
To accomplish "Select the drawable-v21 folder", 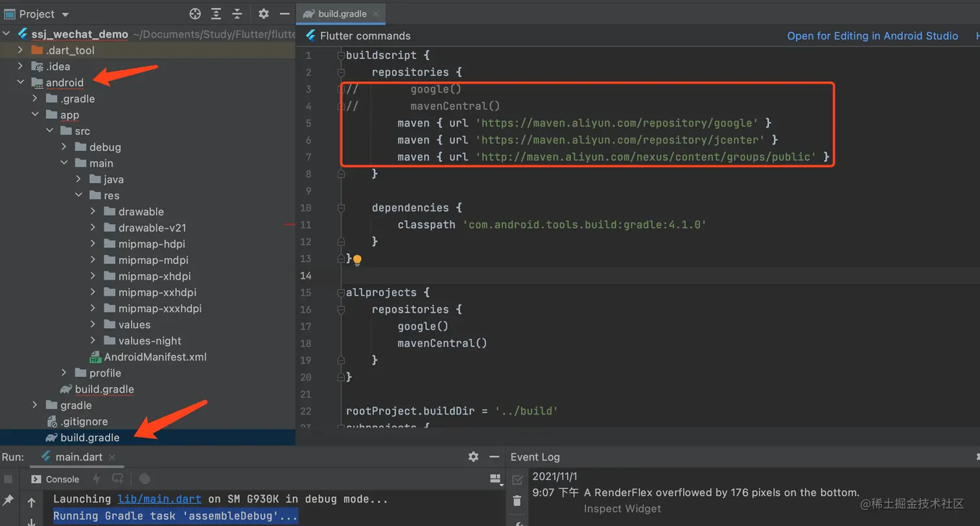I will coord(152,228).
